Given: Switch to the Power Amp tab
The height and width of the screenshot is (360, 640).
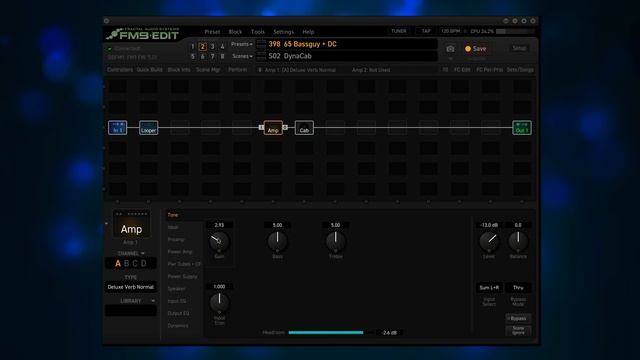Looking at the screenshot, I should coord(180,252).
